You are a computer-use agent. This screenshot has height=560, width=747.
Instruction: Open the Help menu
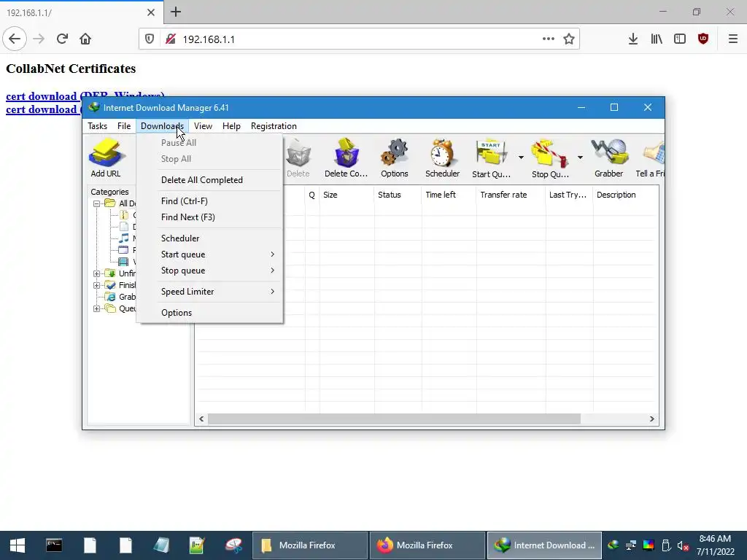click(x=231, y=126)
